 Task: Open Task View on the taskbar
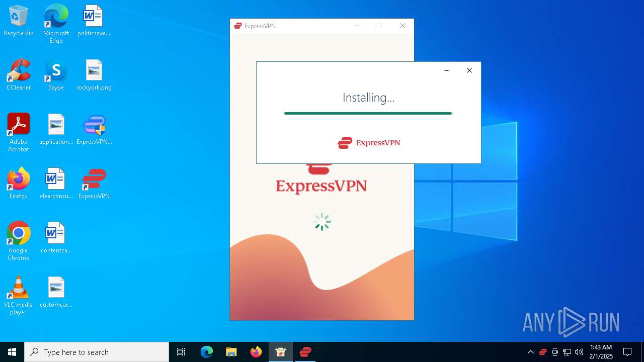(181, 352)
